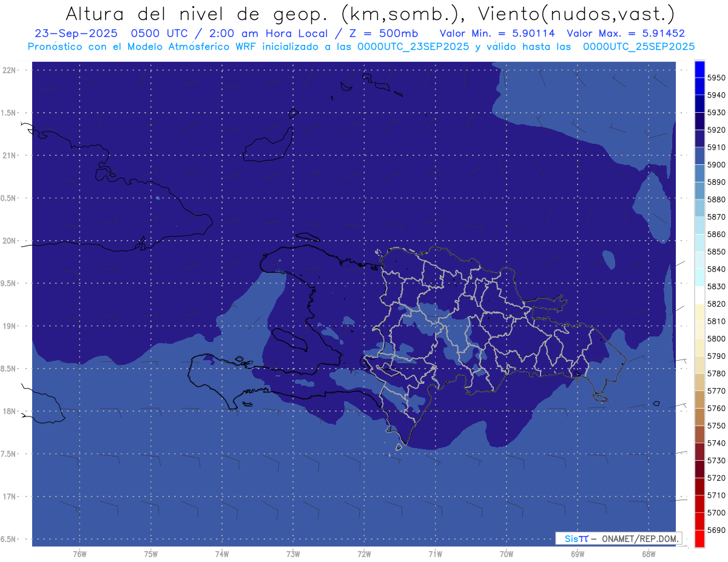Click the '74W' longitude label
Screen dimensions: 728x562
click(222, 554)
